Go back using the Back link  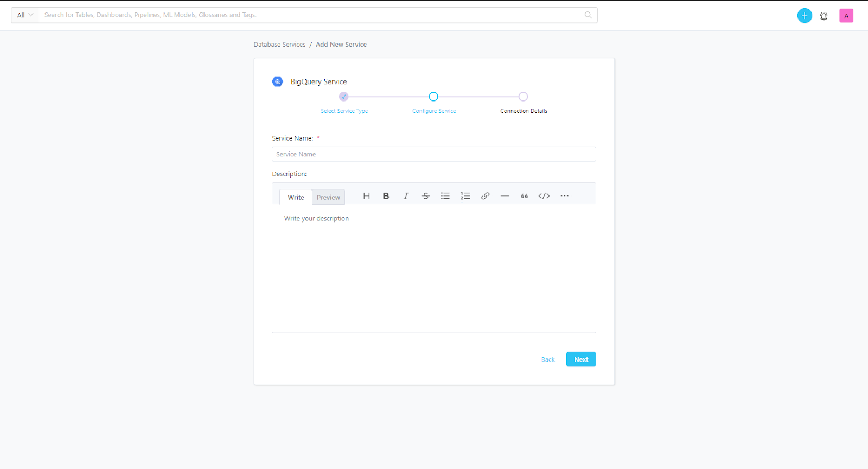coord(548,359)
